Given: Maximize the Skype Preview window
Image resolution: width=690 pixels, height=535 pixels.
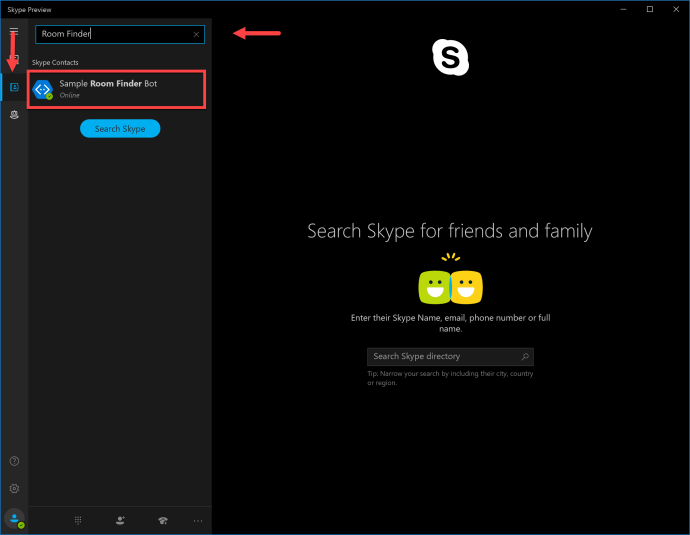Looking at the screenshot, I should tap(650, 9).
